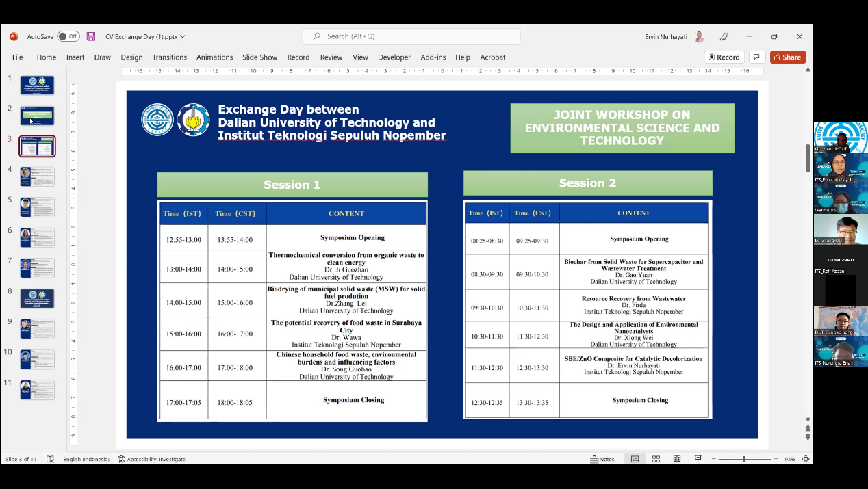The width and height of the screenshot is (868, 489).
Task: Click the spell check status icon
Action: pyautogui.click(x=50, y=459)
